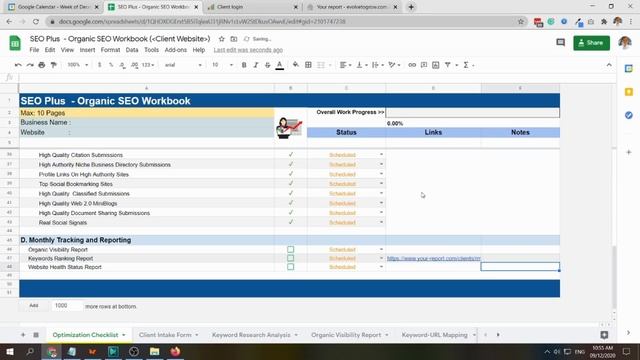Toggle checkmark for Top Social Bookmarking Sites

tap(291, 184)
